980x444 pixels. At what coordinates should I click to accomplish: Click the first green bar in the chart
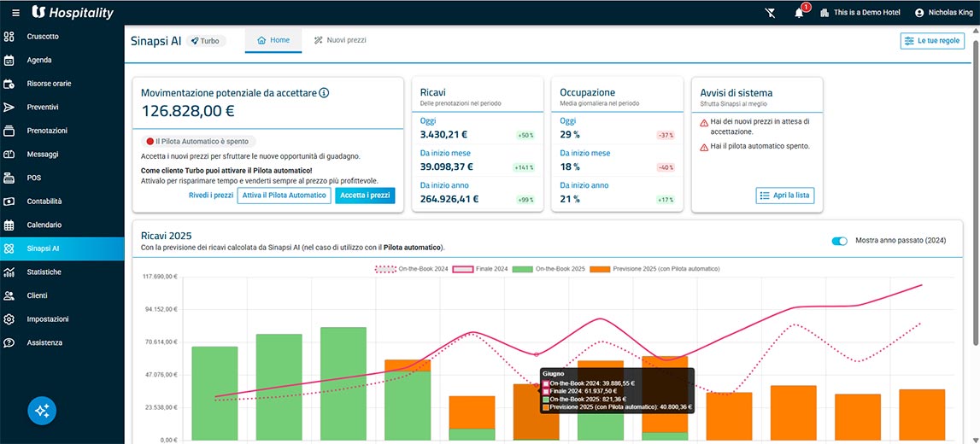point(215,394)
